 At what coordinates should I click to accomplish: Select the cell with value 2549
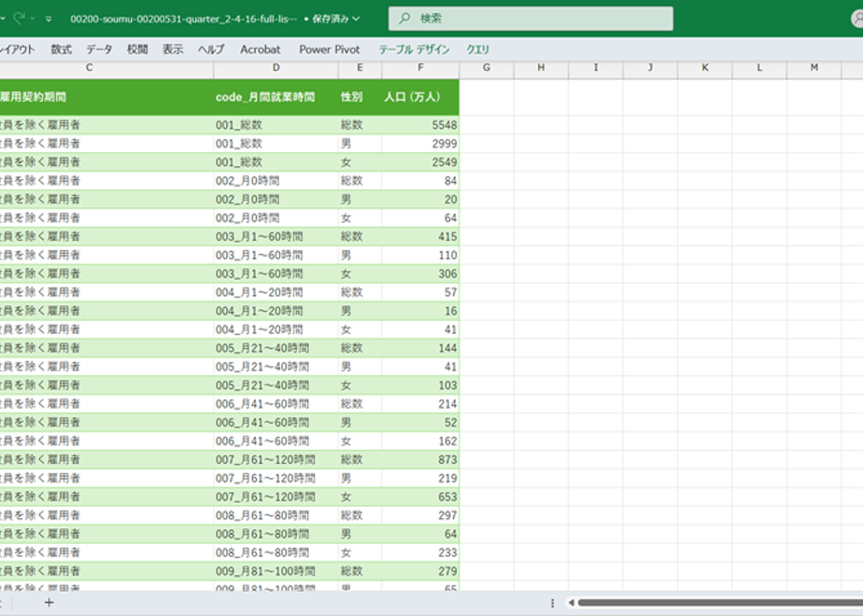tap(420, 162)
